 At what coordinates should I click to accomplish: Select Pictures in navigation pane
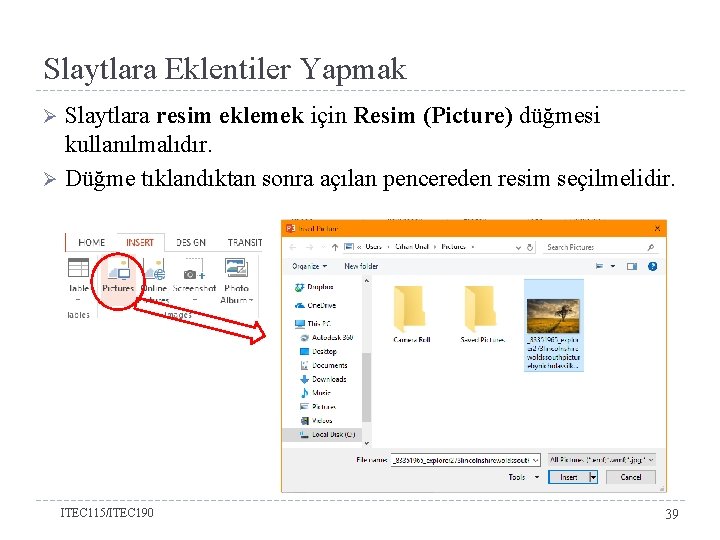[318, 406]
